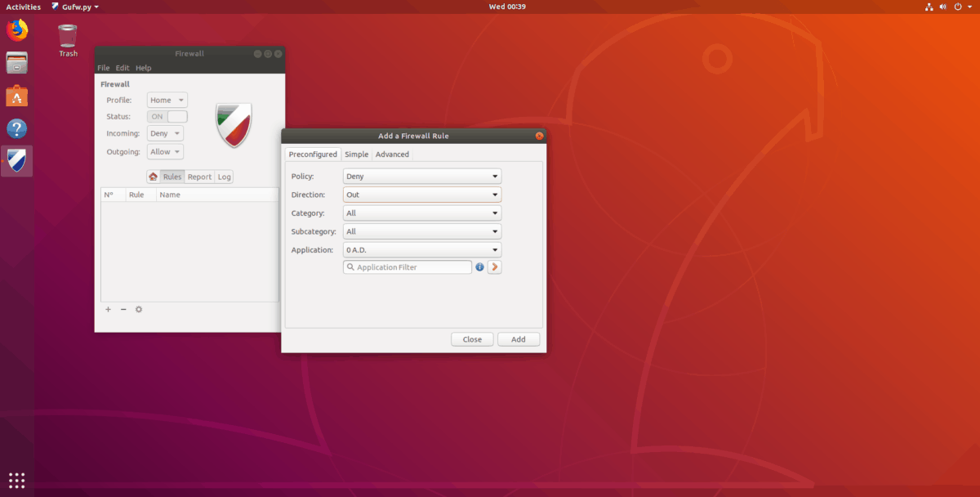Add a new firewall rule with plus icon
The height and width of the screenshot is (497, 980).
[108, 310]
